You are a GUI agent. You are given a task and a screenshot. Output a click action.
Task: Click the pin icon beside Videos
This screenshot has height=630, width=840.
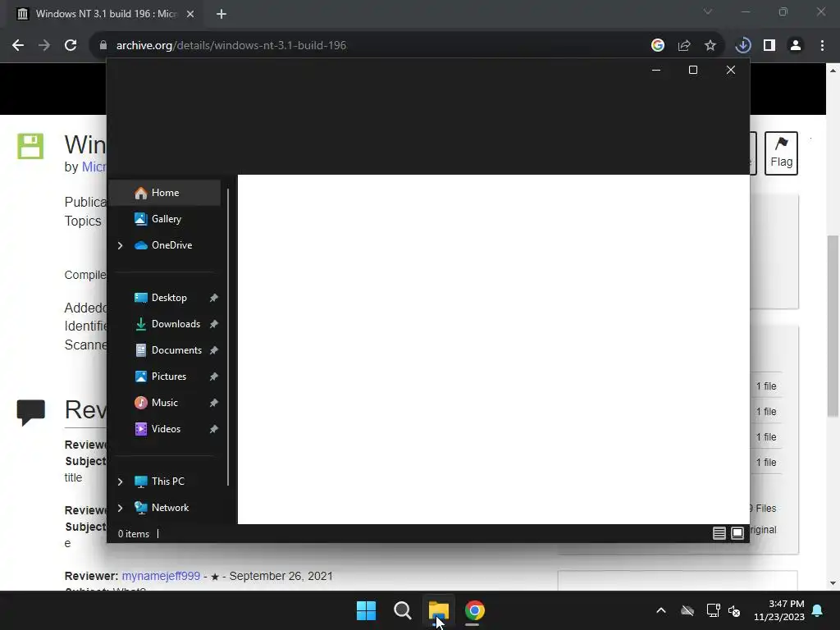214,429
